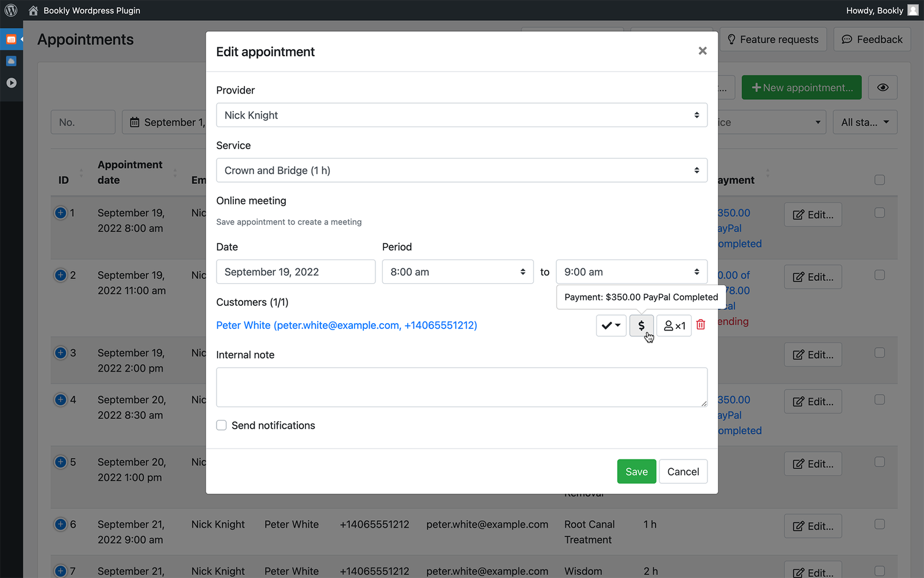Click the calendar icon in the date filter
This screenshot has width=924, height=578.
click(x=135, y=122)
